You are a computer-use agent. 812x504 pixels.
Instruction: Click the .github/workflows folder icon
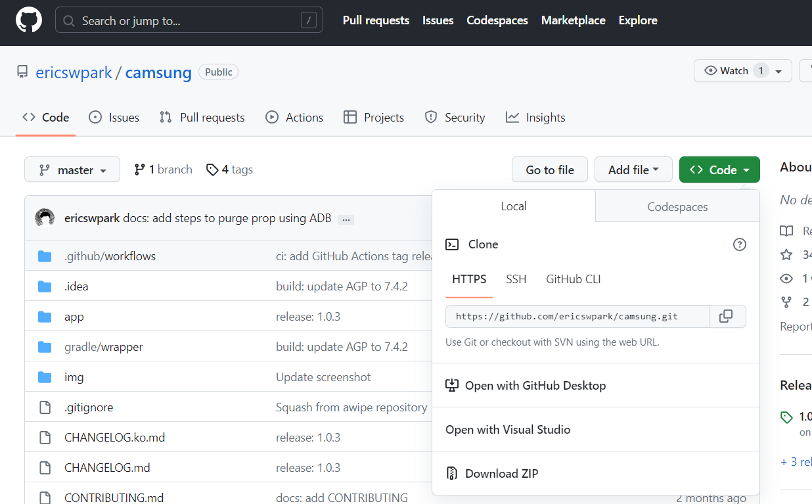pos(45,256)
